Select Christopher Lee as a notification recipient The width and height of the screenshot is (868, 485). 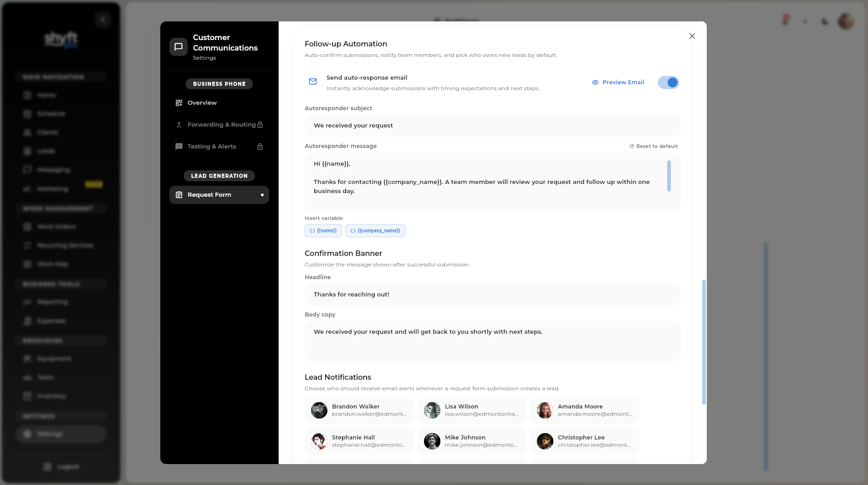coord(585,441)
